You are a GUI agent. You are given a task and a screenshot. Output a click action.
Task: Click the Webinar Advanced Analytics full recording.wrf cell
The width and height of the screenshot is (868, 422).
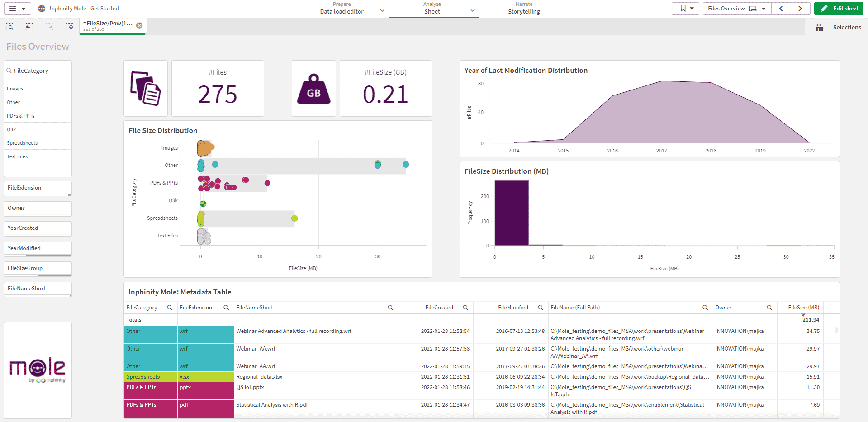pyautogui.click(x=316, y=335)
